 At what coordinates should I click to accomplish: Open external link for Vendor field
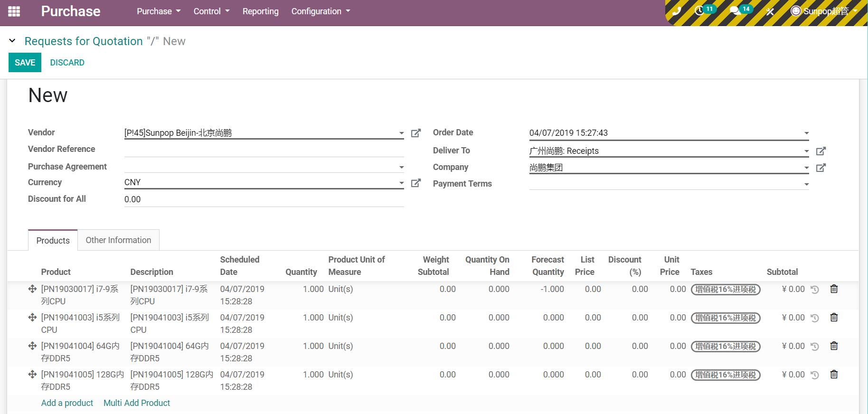(x=415, y=133)
